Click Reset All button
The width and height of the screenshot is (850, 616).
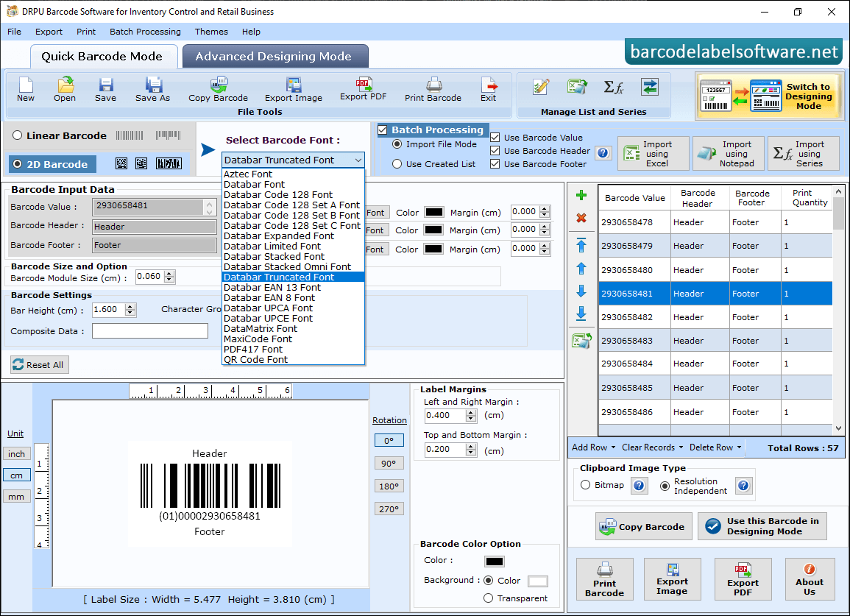click(x=40, y=365)
